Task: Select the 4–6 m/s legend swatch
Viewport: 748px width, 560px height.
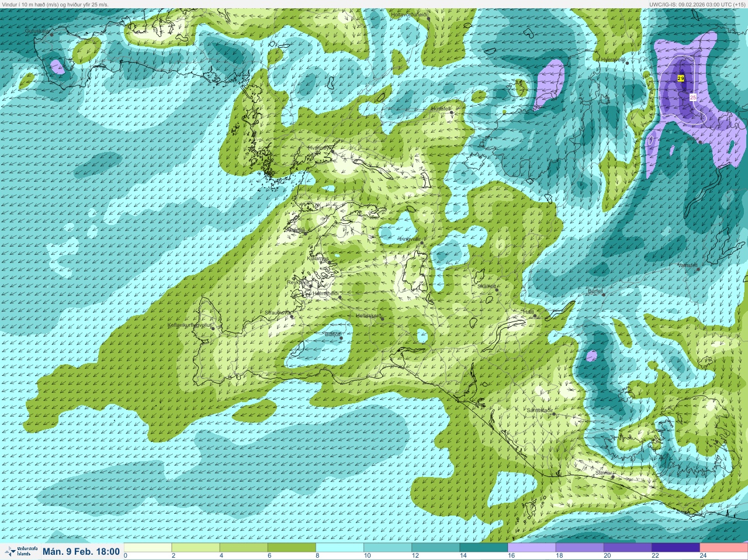Action: [244, 548]
